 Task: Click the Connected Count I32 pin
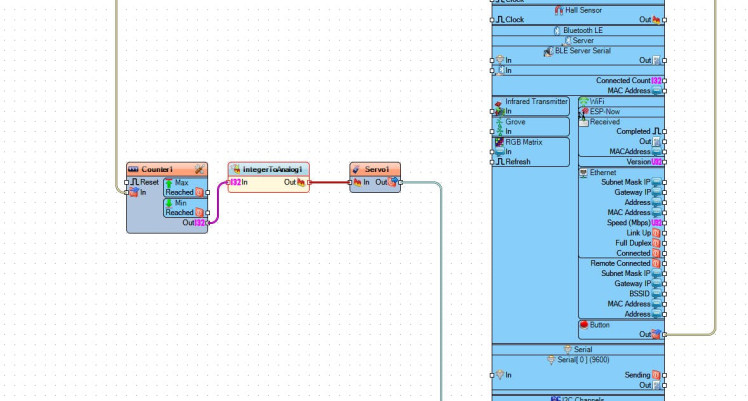pyautogui.click(x=657, y=80)
